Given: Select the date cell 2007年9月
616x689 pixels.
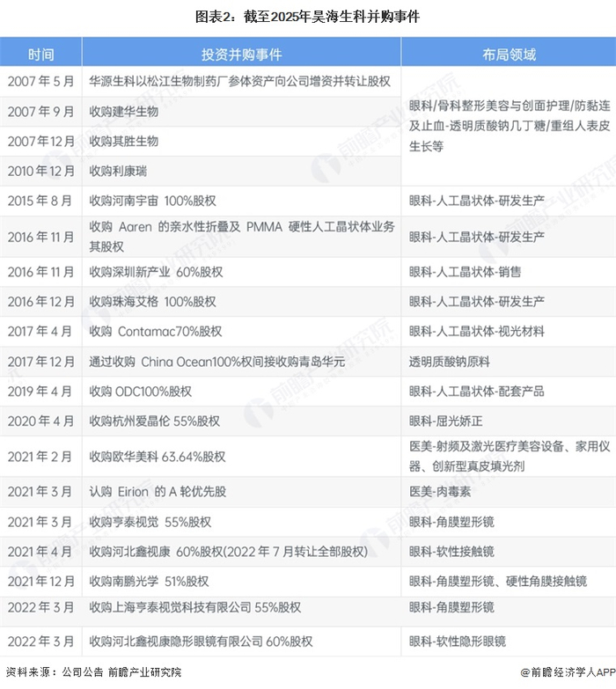Looking at the screenshot, I should tap(40, 112).
